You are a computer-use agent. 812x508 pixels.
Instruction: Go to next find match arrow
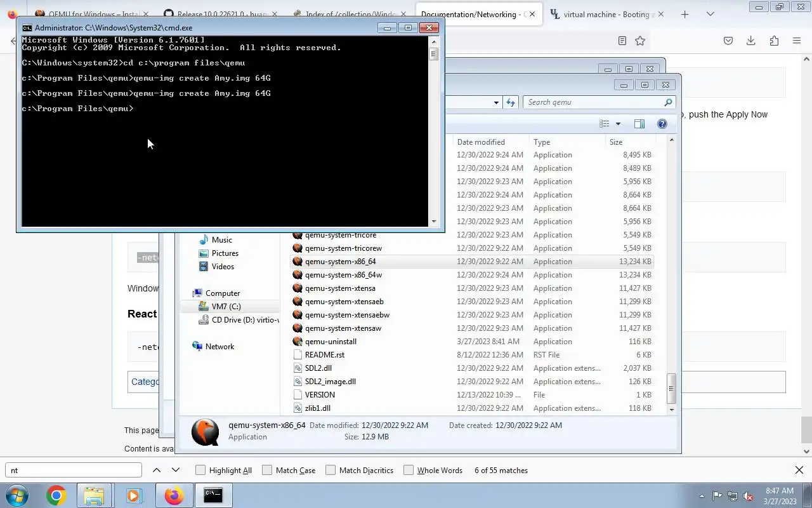176,470
